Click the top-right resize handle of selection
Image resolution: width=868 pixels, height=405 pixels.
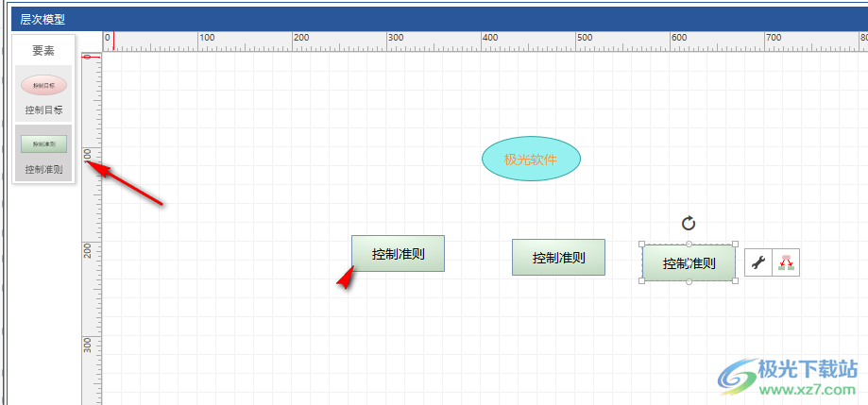[x=736, y=244]
